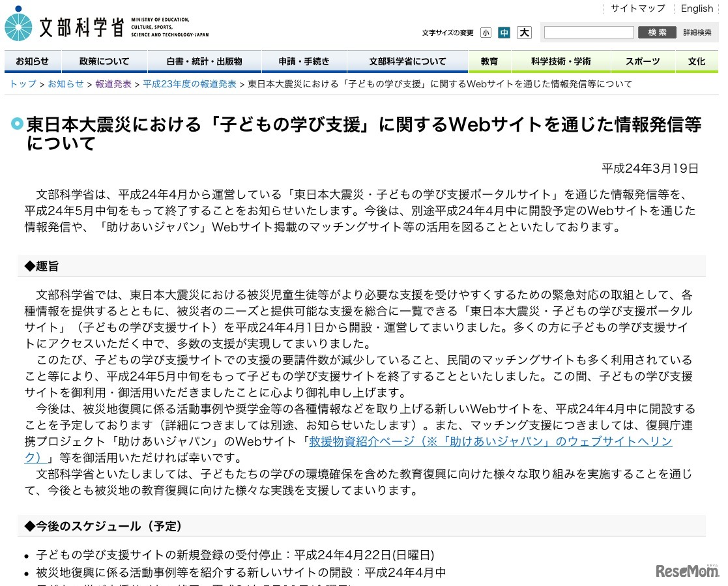Viewport: 728px width, 586px height.
Task: Open the 科学技術・学術 navigation tab
Action: 562,62
